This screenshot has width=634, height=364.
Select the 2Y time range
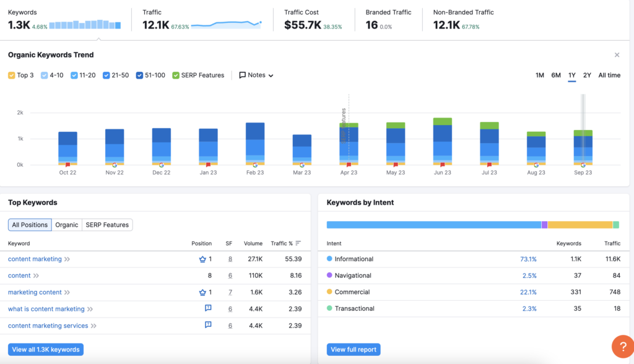587,76
